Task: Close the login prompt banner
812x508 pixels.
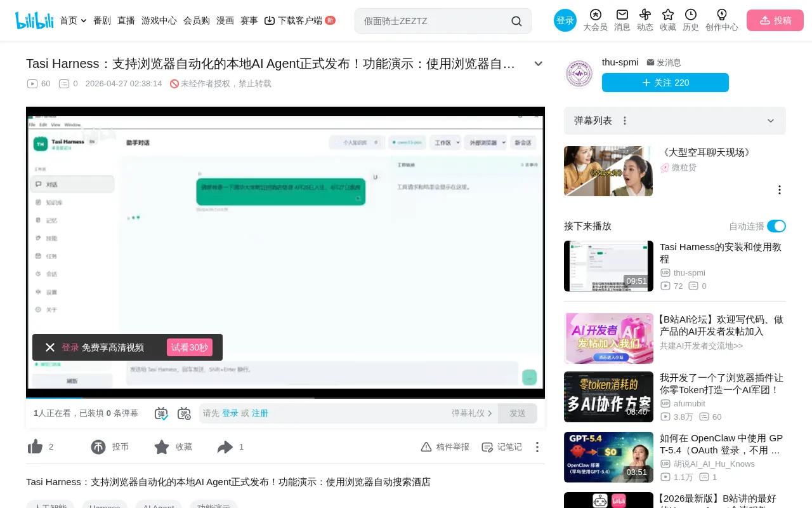Action: click(x=50, y=347)
